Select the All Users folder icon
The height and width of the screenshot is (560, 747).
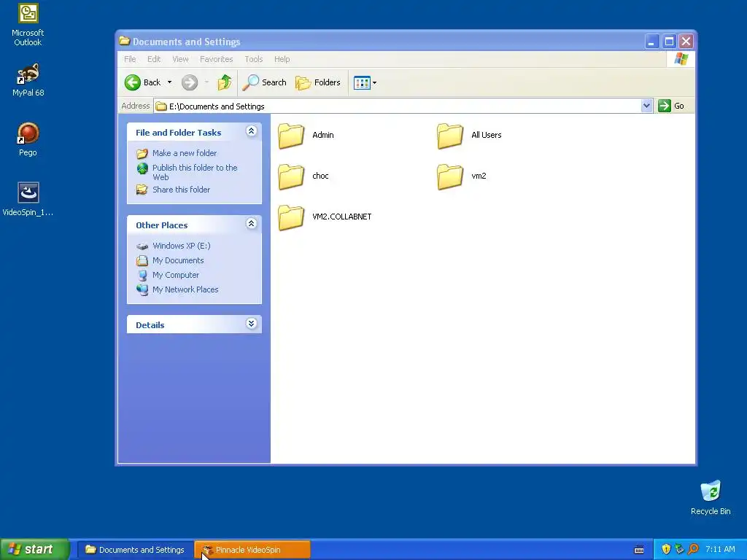click(x=449, y=135)
